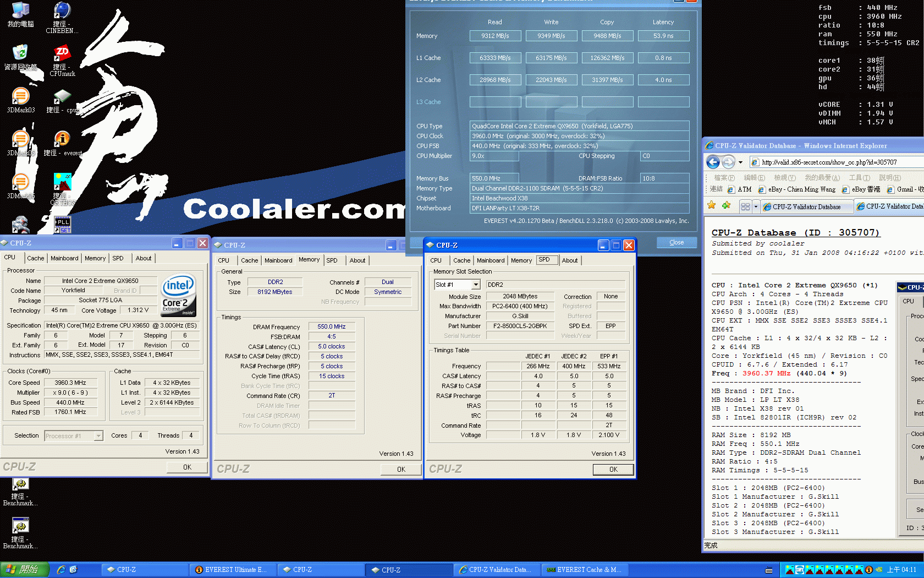This screenshot has width=924, height=578.
Task: Click the Core Speed 3960.3 MHz value
Action: tap(70, 383)
